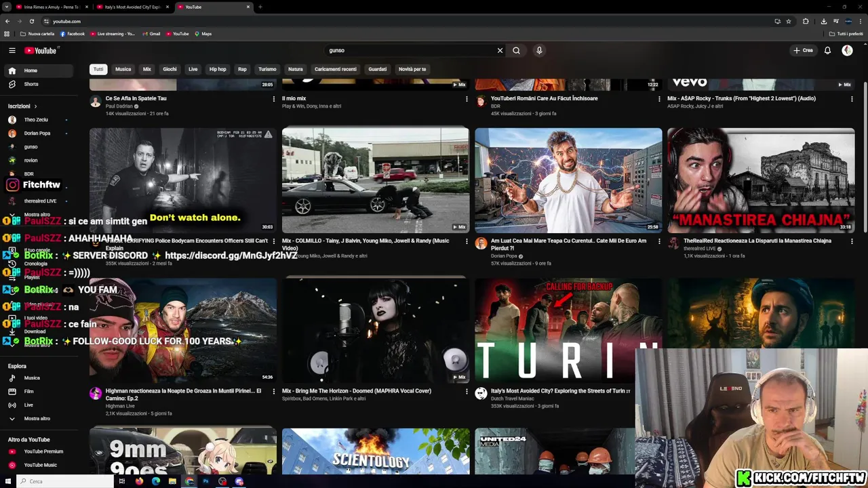
Task: Open Maps bookmark
Action: tap(203, 34)
